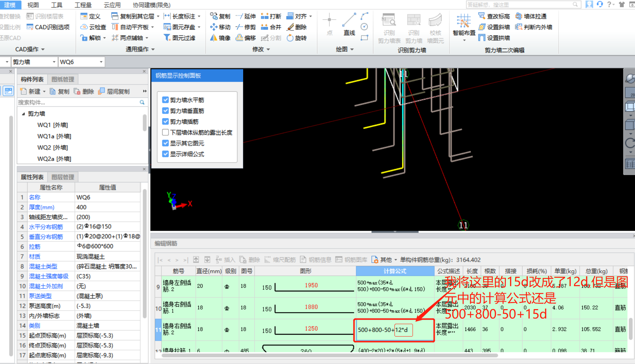Toggle 剪力墙水平筋 checkbox
This screenshot has height=364, width=635.
click(165, 100)
